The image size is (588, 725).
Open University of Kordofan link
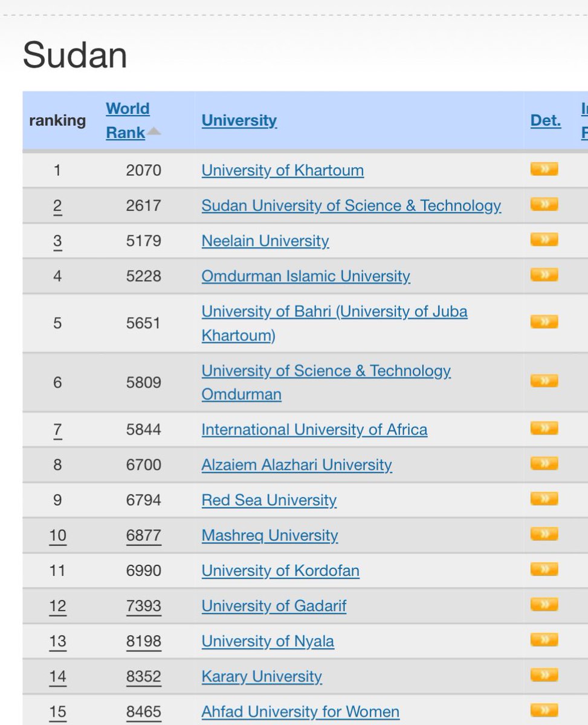[280, 570]
